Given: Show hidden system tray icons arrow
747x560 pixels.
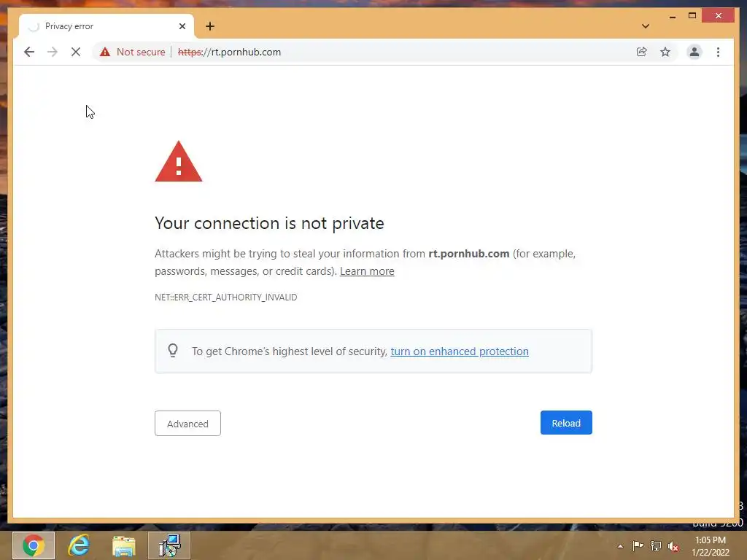Looking at the screenshot, I should pyautogui.click(x=620, y=546).
